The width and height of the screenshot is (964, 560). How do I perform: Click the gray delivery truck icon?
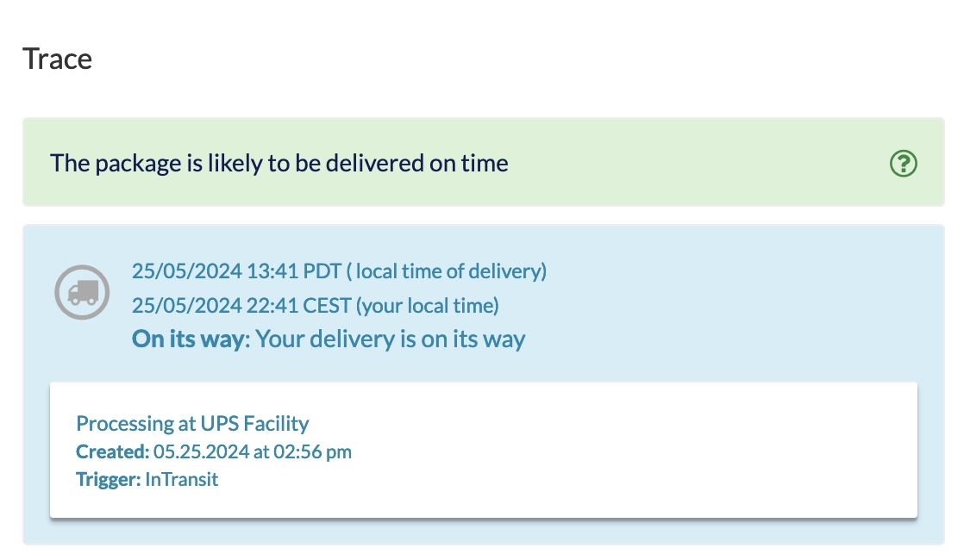pos(82,292)
